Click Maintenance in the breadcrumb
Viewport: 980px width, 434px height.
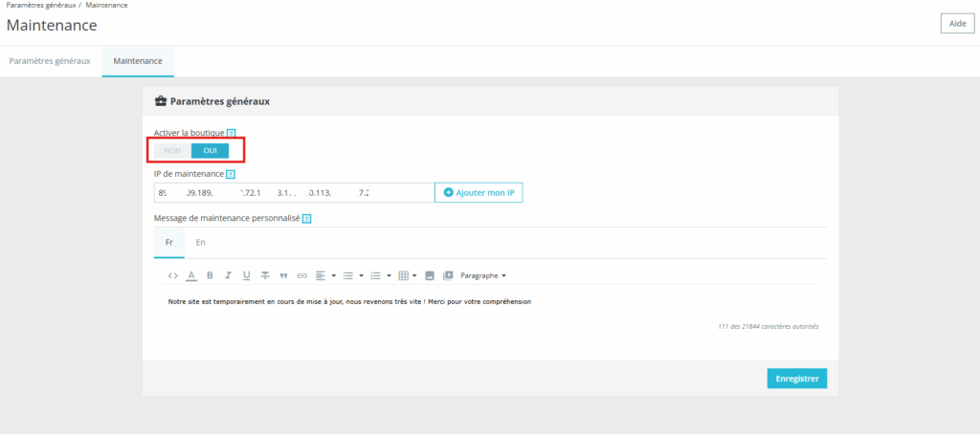[x=107, y=5]
